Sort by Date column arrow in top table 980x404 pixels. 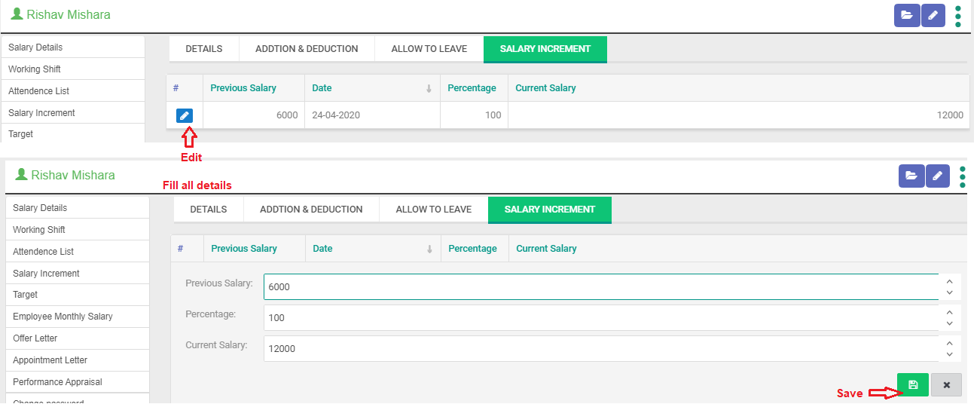(x=429, y=88)
